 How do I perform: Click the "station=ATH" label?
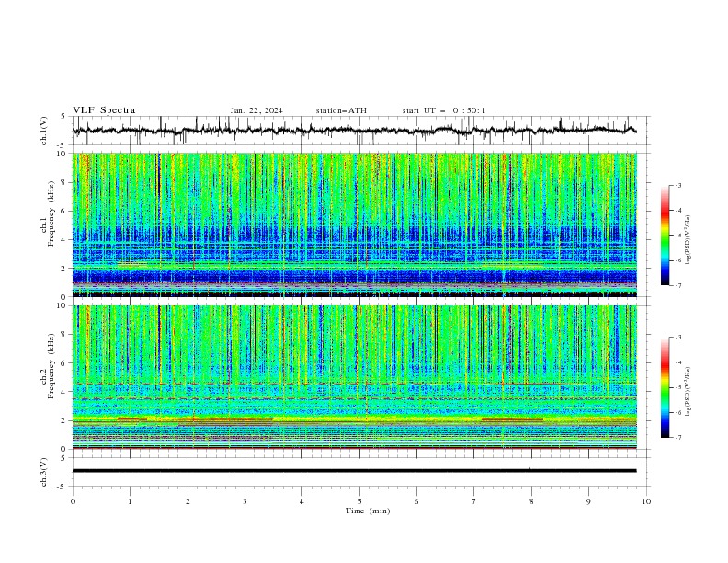click(341, 110)
